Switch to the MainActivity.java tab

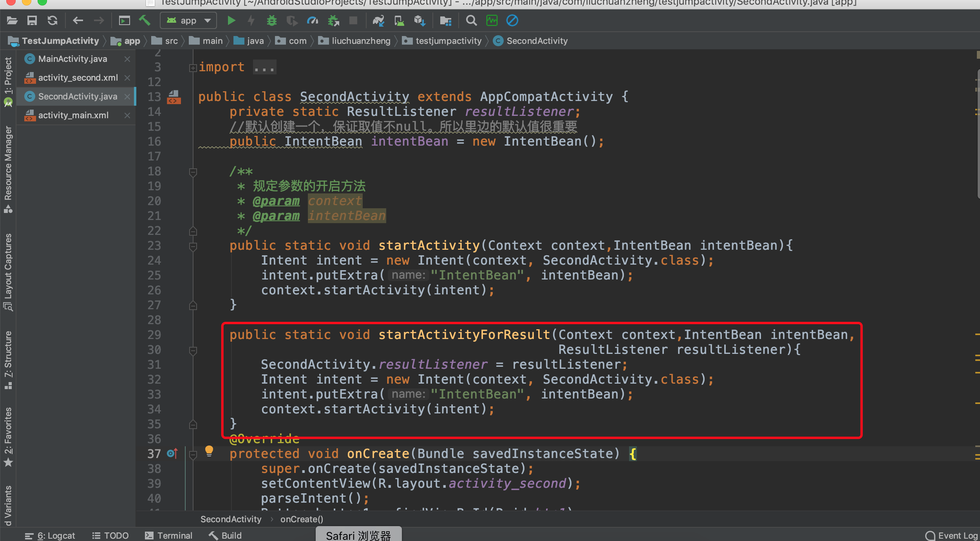tap(72, 59)
